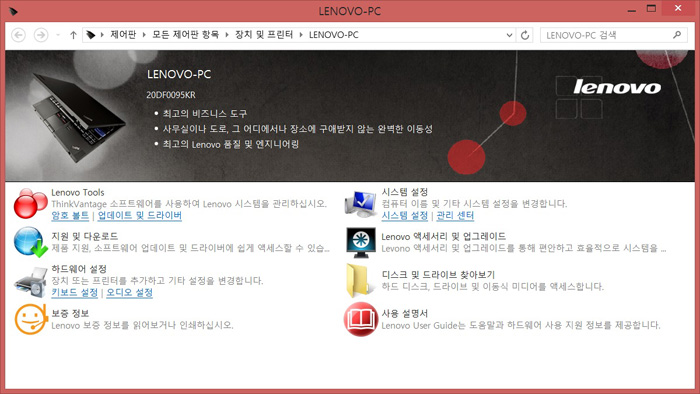700x394 pixels.
Task: Click the LENOVO-PC 검색 search field
Action: click(x=613, y=35)
